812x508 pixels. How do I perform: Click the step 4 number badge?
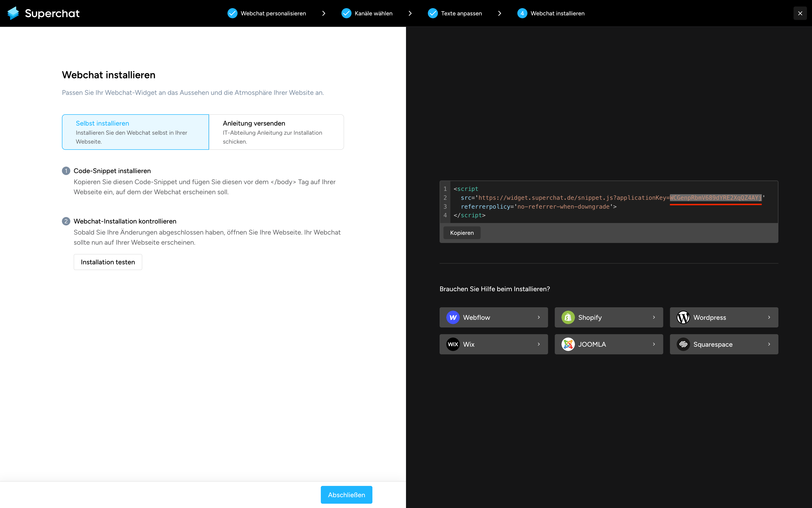[522, 13]
